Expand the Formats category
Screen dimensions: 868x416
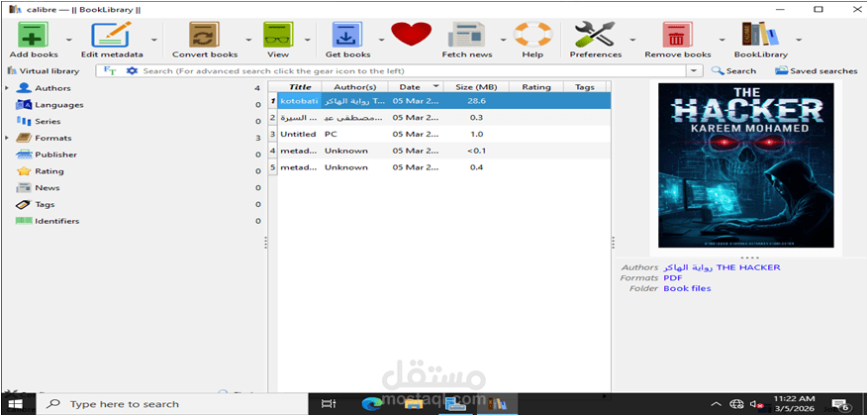7,138
